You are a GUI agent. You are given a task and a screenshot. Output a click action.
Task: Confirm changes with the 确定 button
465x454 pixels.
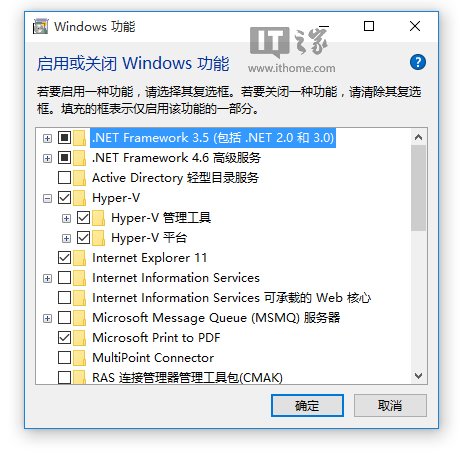click(307, 405)
